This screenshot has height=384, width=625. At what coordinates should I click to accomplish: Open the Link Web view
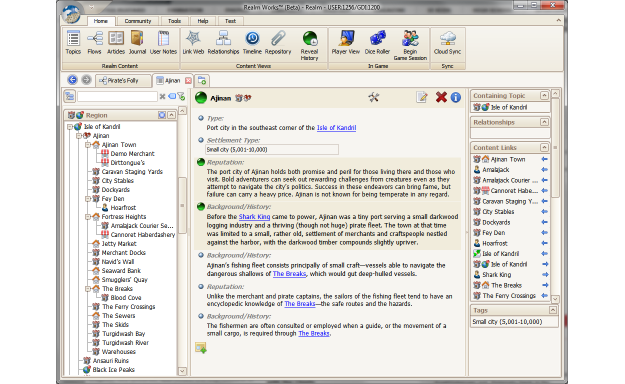[193, 42]
